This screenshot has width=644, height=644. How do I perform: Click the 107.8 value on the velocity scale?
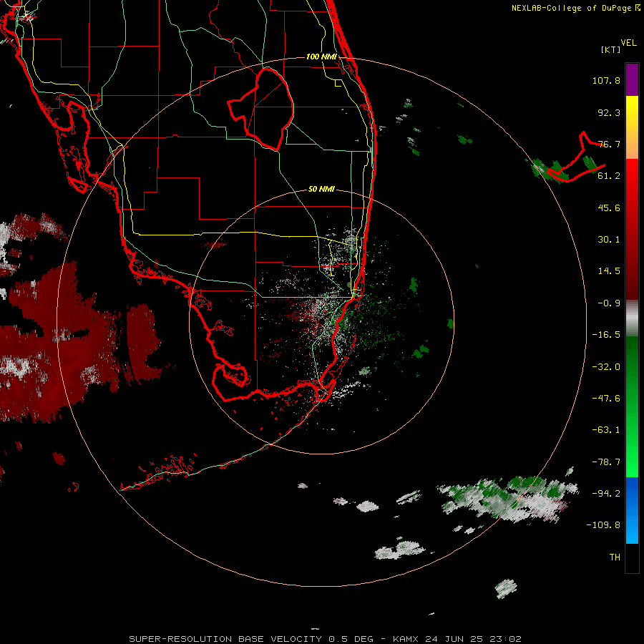606,80
